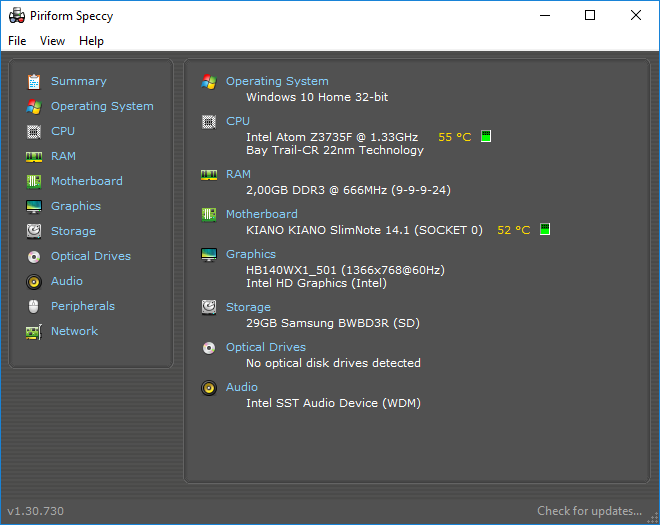Click the Summary clipboard icon in sidebar

pos(34,82)
